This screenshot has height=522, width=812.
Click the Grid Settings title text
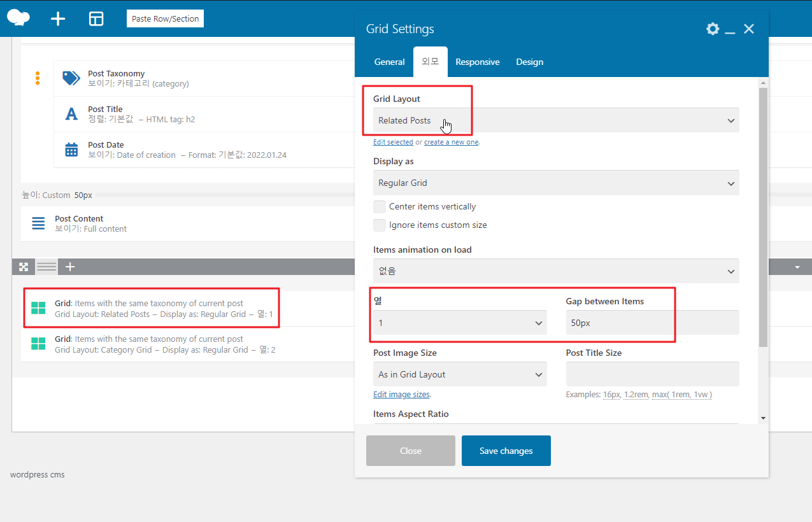(x=400, y=29)
